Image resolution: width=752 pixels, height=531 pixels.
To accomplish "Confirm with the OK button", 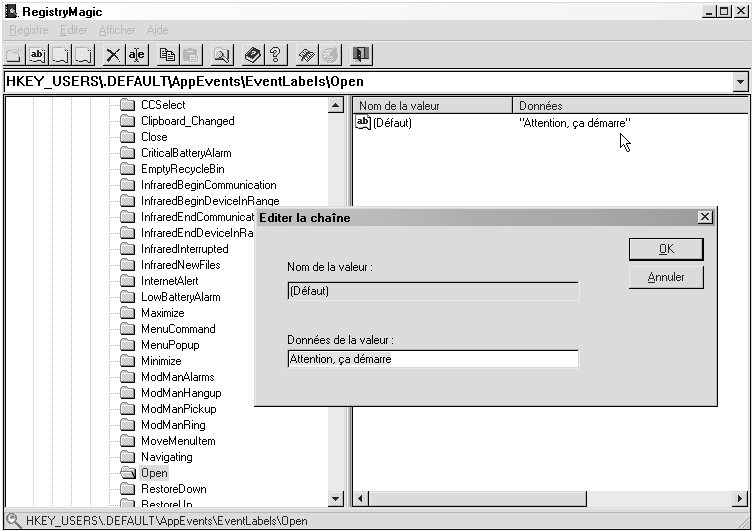I will pyautogui.click(x=666, y=249).
